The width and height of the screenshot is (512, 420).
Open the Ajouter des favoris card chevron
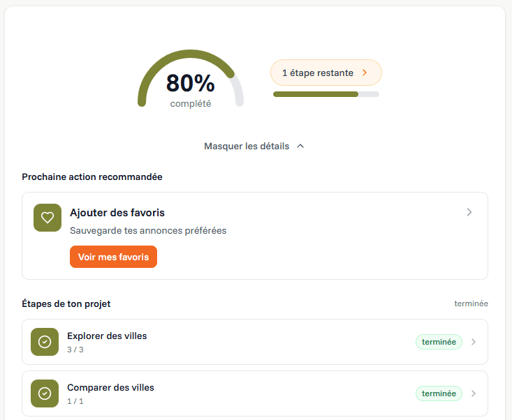point(469,212)
